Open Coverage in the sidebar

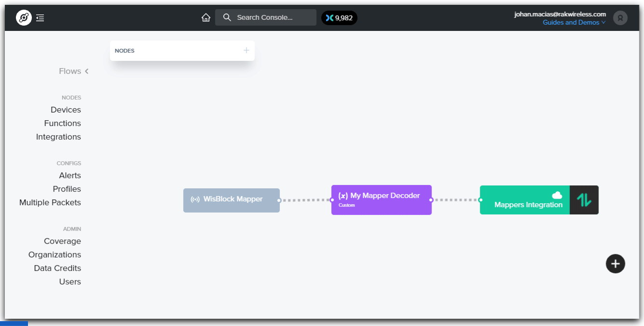tap(62, 241)
